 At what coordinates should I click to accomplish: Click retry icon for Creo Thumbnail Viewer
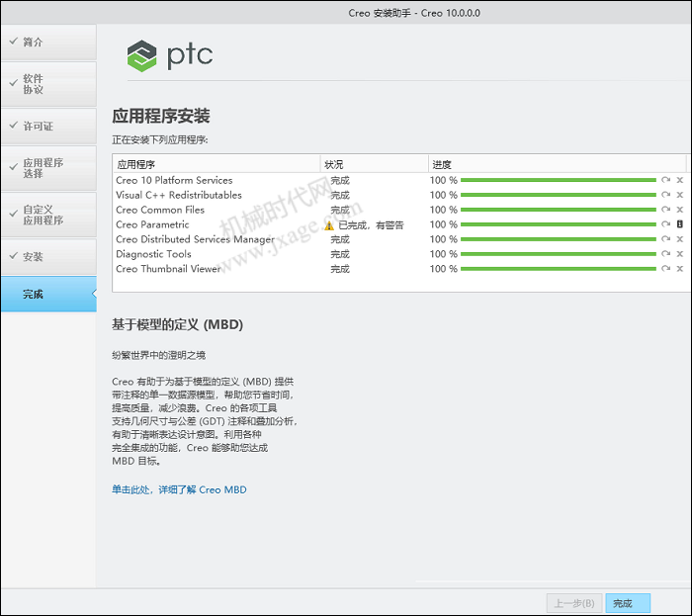click(x=665, y=268)
